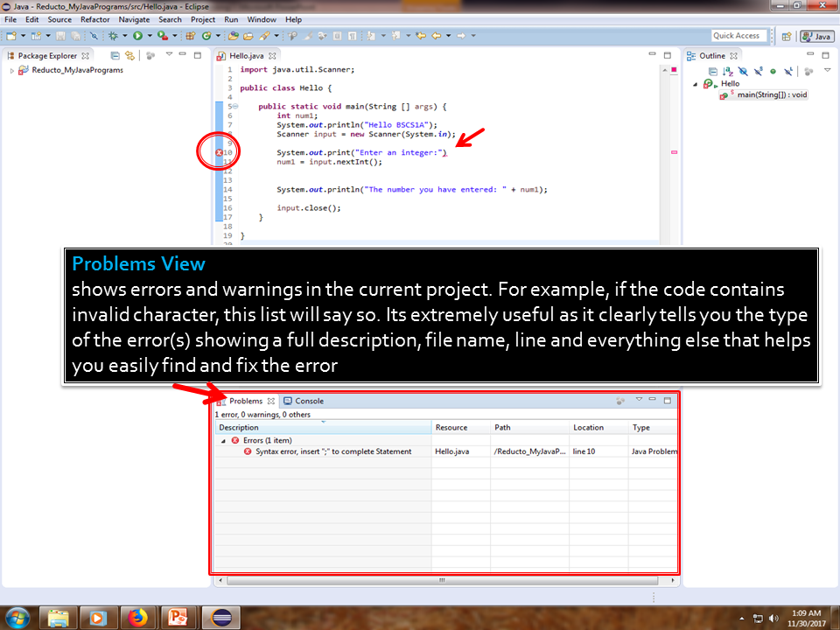This screenshot has height=630, width=840.
Task: Launch Firefox from the taskbar
Action: pos(138,616)
